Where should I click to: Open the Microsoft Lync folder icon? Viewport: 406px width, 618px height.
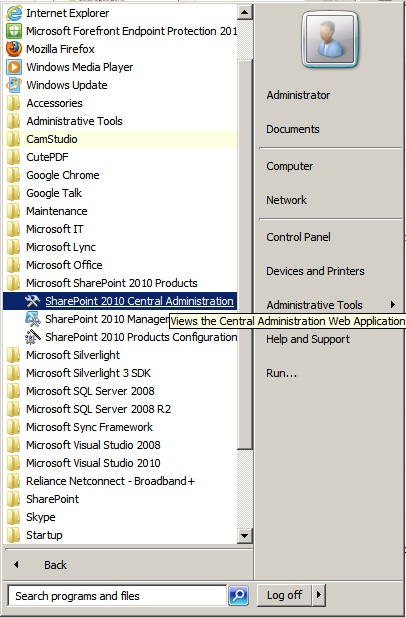click(x=14, y=247)
